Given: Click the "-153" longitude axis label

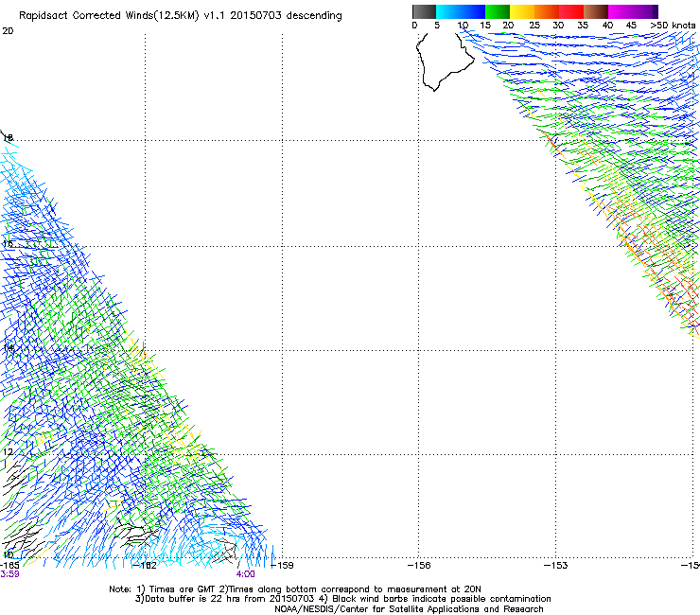Looking at the screenshot, I should click(556, 565).
